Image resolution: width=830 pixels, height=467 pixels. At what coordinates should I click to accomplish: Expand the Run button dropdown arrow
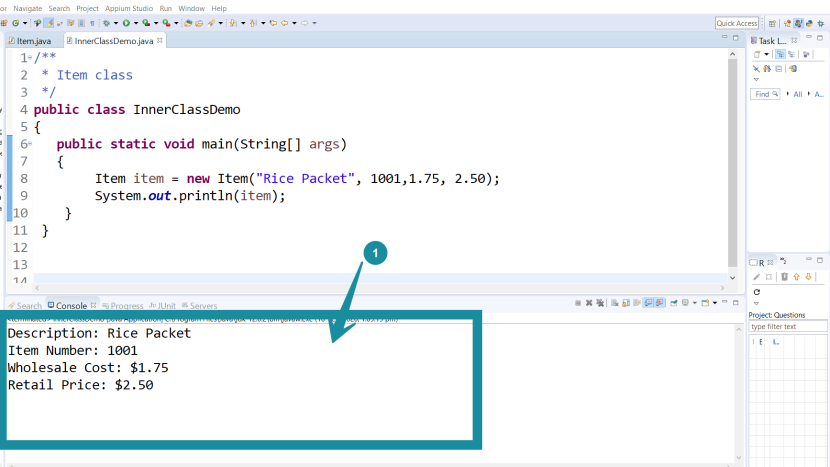pos(136,22)
